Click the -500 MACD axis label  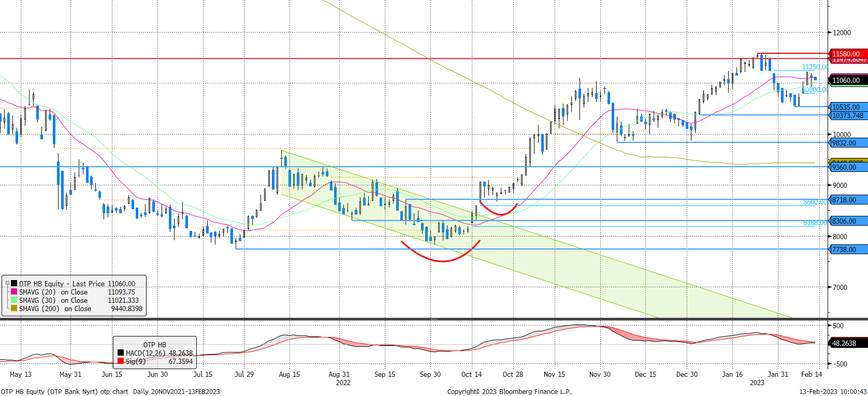tap(839, 364)
